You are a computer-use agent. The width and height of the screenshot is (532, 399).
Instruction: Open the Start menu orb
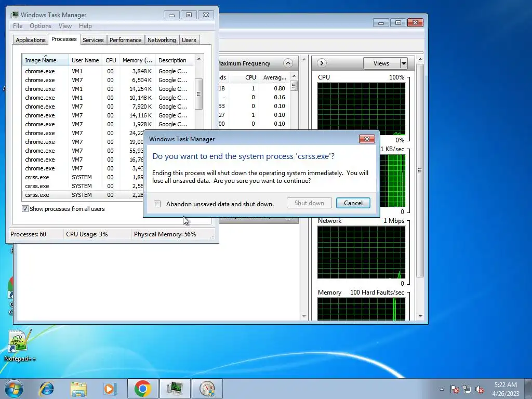(x=14, y=389)
